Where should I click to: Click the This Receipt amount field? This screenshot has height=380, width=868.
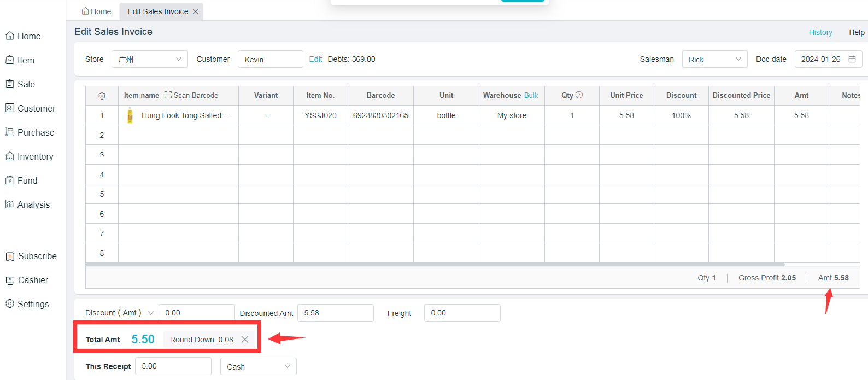(173, 366)
